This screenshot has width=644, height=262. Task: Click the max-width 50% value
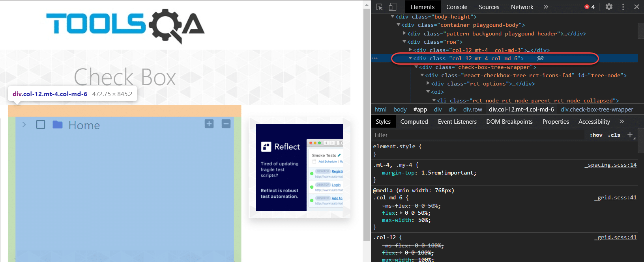click(424, 220)
